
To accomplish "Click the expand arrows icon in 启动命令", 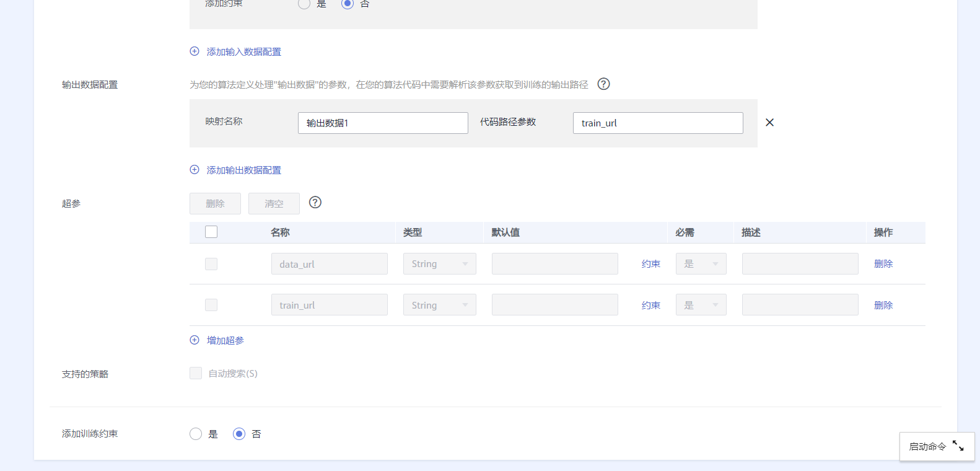I will pos(958,446).
